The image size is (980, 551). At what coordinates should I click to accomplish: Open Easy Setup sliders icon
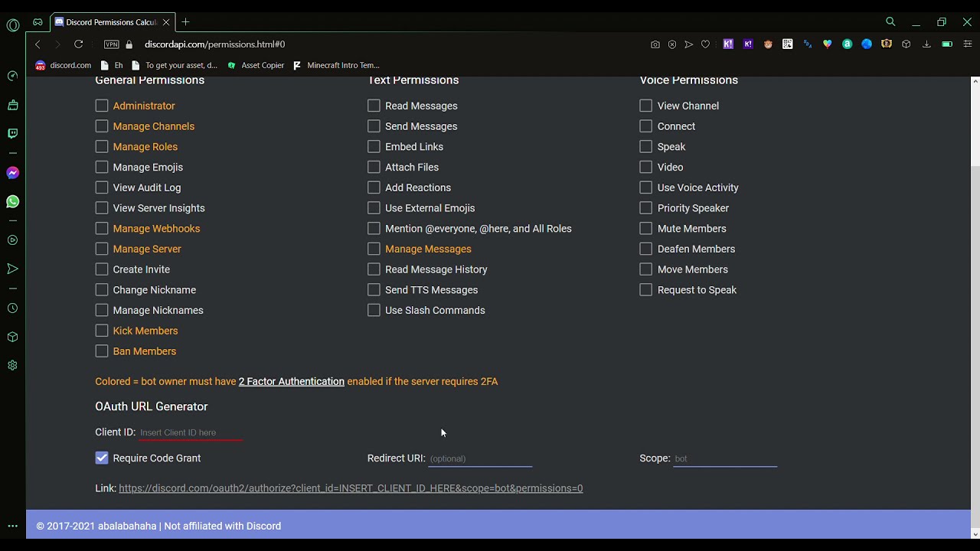pos(968,44)
